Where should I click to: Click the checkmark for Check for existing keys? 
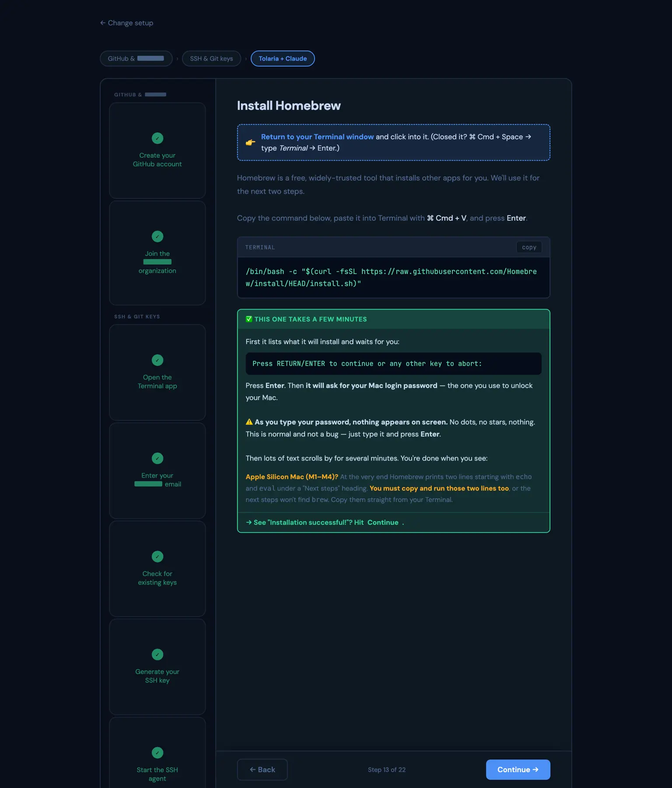point(157,556)
